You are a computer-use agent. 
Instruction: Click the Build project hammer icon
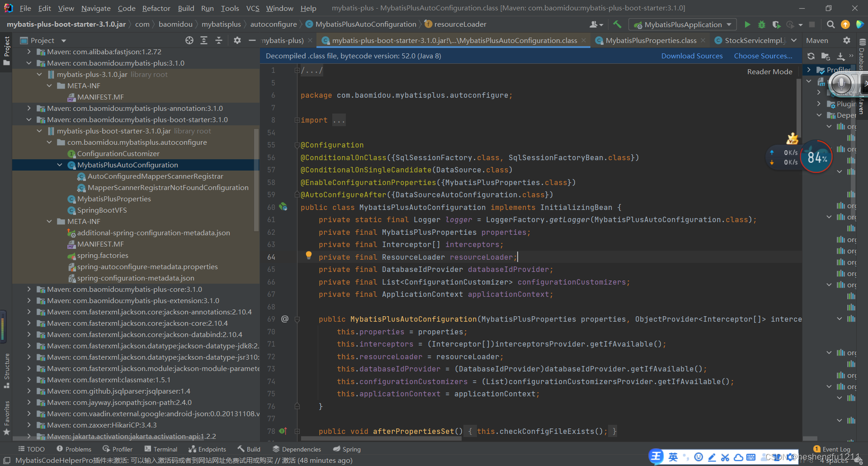(617, 24)
